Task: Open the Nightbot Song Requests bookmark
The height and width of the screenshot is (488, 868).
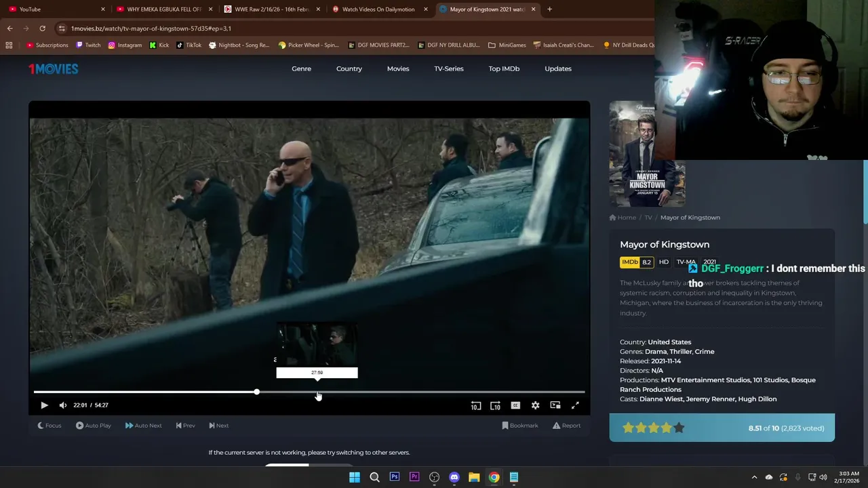Action: 239,45
